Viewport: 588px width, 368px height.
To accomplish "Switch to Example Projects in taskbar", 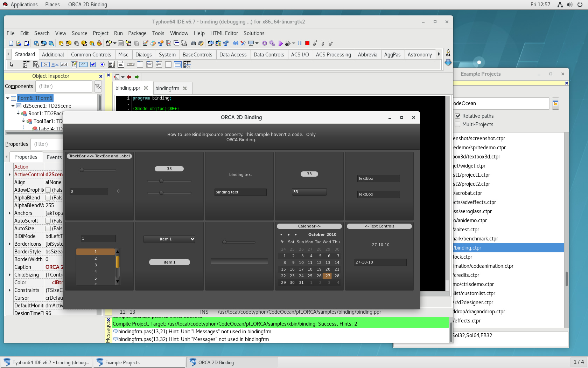I will pos(139,362).
